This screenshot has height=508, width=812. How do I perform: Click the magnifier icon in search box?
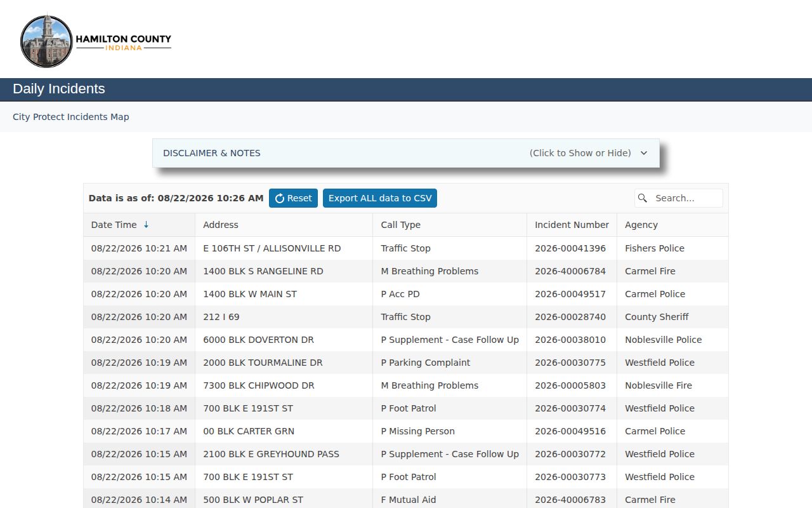pos(643,198)
